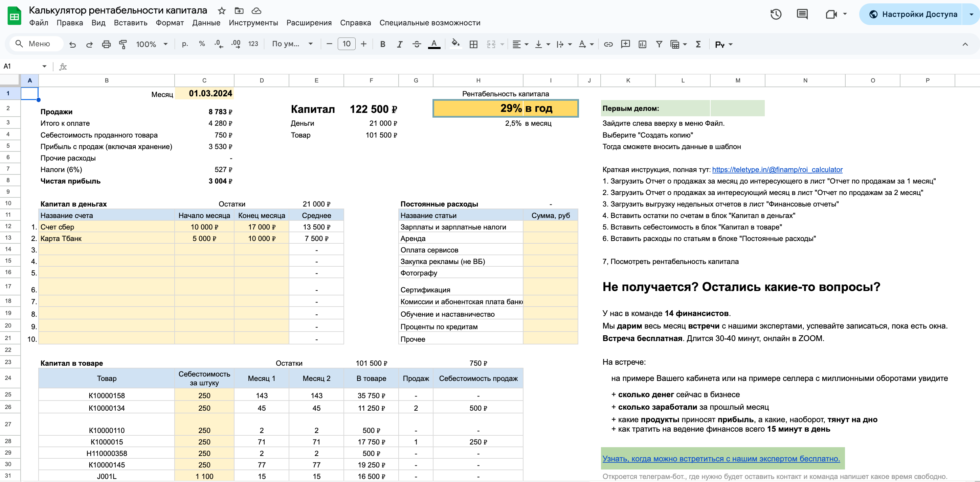Viewport: 980px width, 482px height.
Task: Toggle strikethrough formatting
Action: pos(417,45)
